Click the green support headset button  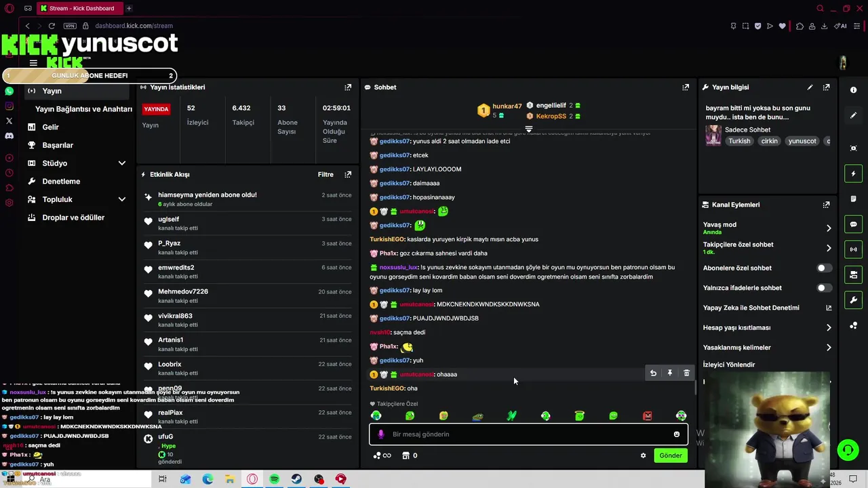847,450
